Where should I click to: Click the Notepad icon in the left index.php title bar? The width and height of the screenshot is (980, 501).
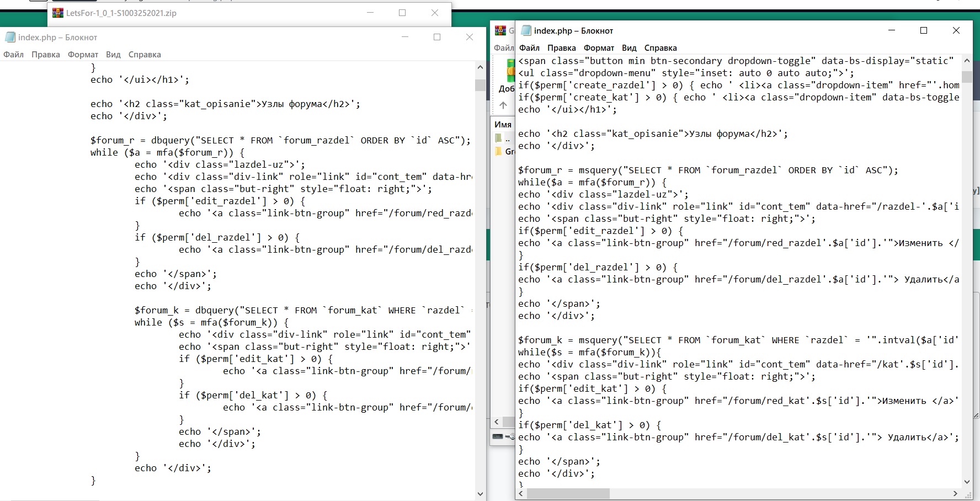10,37
